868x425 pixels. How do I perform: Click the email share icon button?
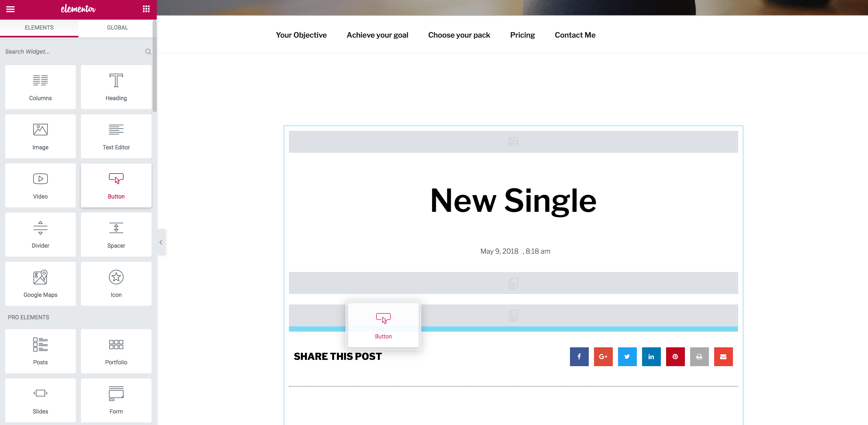point(724,356)
